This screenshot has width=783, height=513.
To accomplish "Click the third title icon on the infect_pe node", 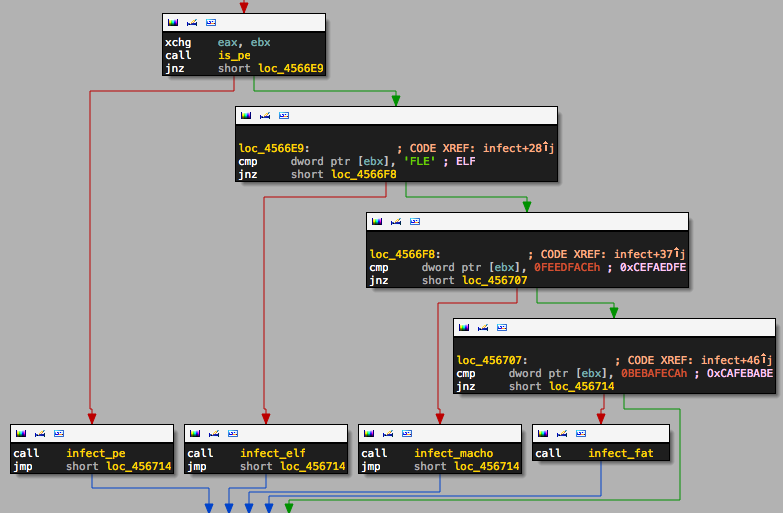I will point(58,433).
